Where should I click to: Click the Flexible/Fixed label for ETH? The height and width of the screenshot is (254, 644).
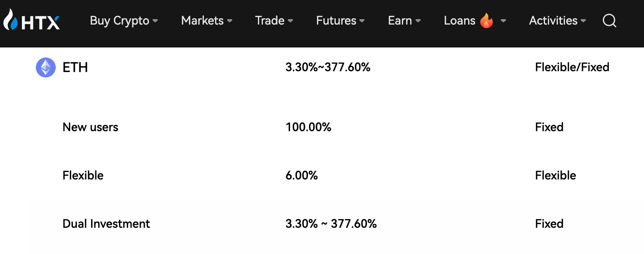(572, 67)
